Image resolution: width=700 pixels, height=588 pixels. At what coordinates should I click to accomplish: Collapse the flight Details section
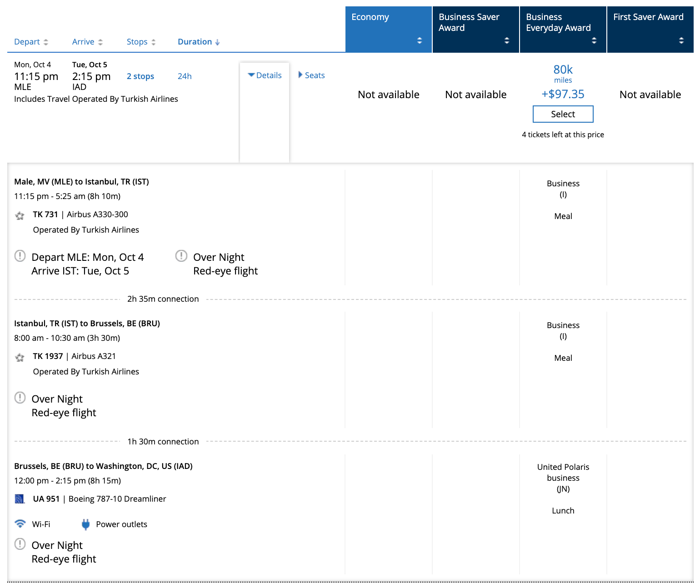tap(265, 75)
